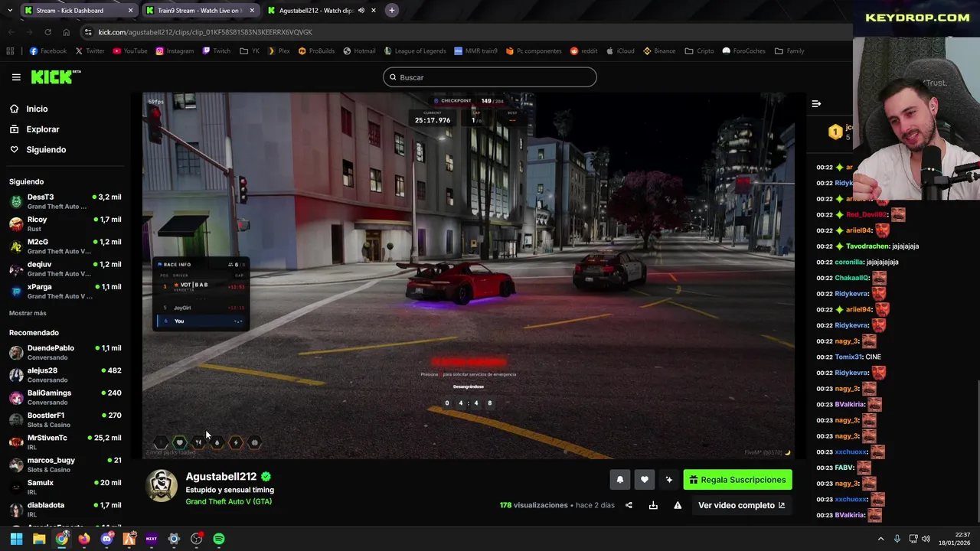Image resolution: width=980 pixels, height=551 pixels.
Task: Go back in browser history
Action: tap(11, 32)
